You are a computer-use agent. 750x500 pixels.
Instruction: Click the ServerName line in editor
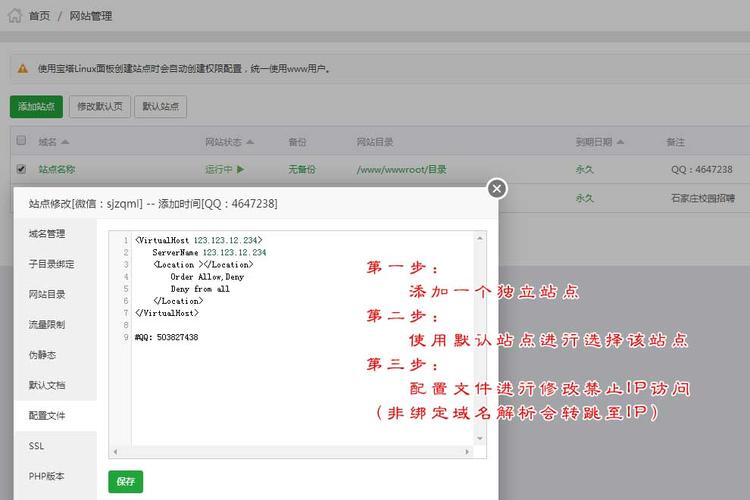(x=209, y=252)
